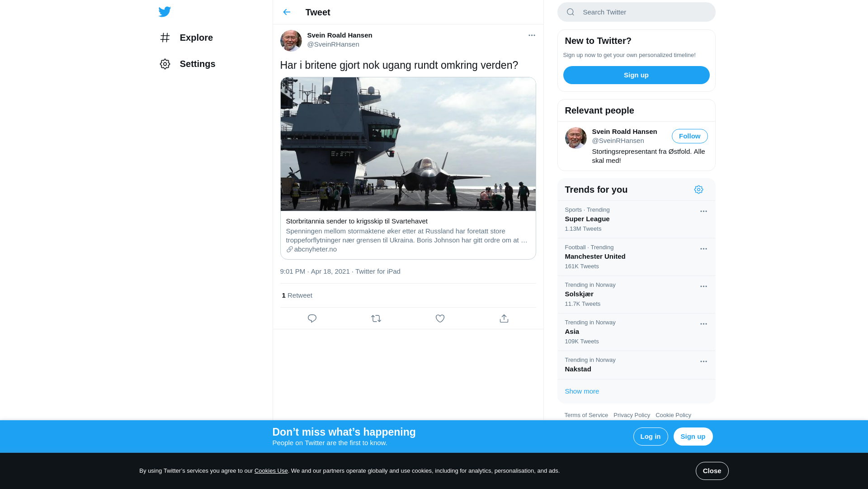This screenshot has width=868, height=489.
Task: View the 1 Retweet list
Action: click(x=297, y=295)
